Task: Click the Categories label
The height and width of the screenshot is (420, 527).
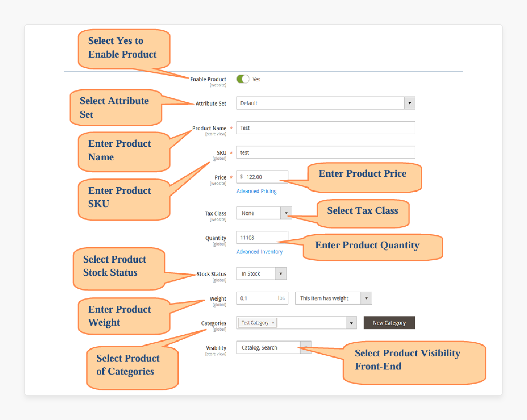Action: (x=214, y=323)
